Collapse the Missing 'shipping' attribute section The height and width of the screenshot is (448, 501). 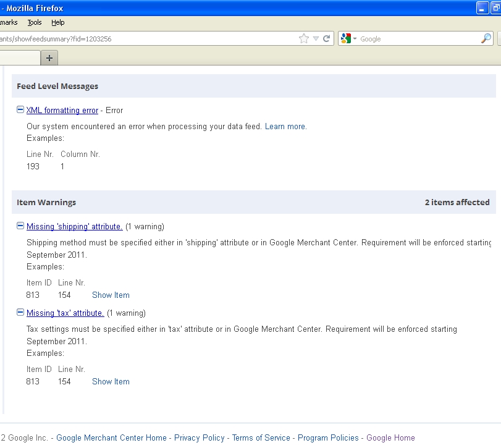tap(20, 226)
